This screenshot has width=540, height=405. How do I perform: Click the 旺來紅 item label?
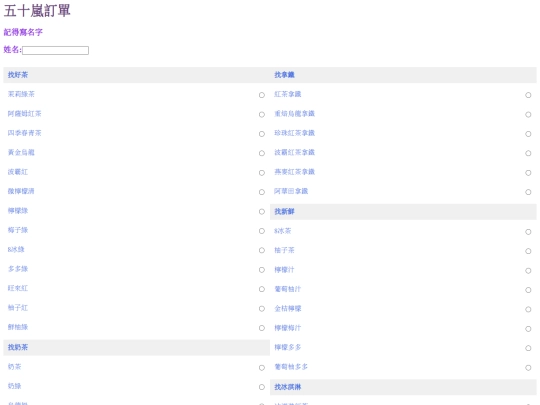coord(18,288)
